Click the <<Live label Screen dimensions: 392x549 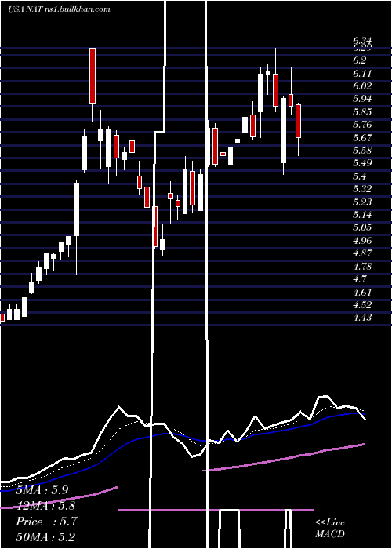click(330, 523)
